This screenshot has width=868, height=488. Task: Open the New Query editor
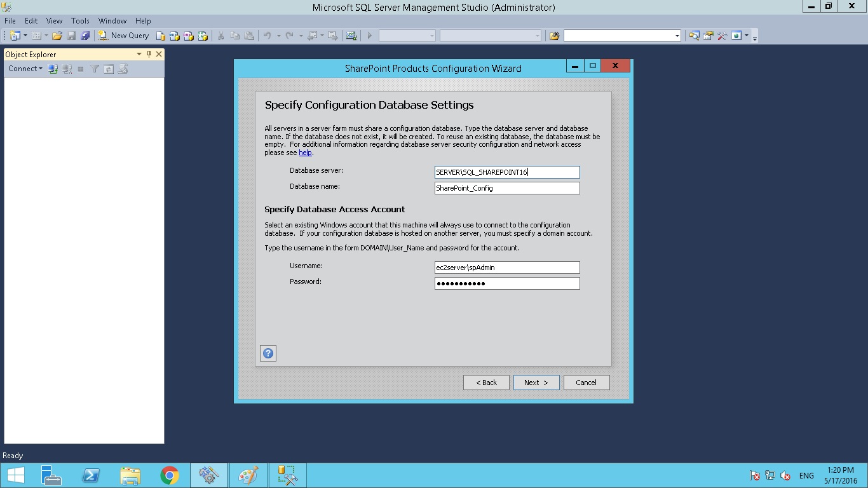(123, 36)
